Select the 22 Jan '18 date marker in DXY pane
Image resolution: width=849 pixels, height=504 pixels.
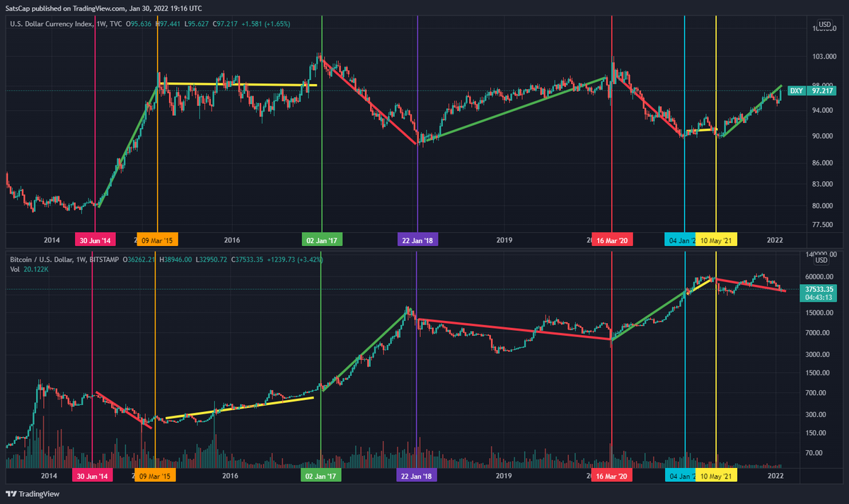tap(417, 240)
